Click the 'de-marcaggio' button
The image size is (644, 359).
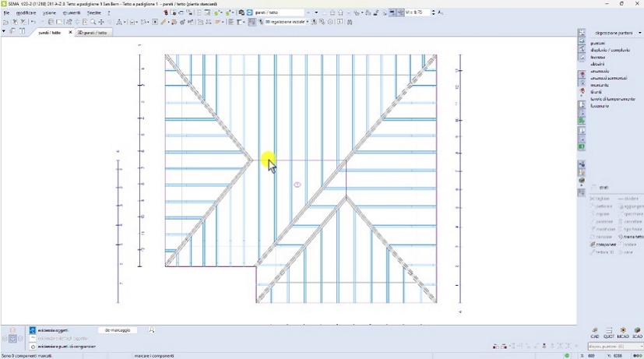[x=118, y=330]
